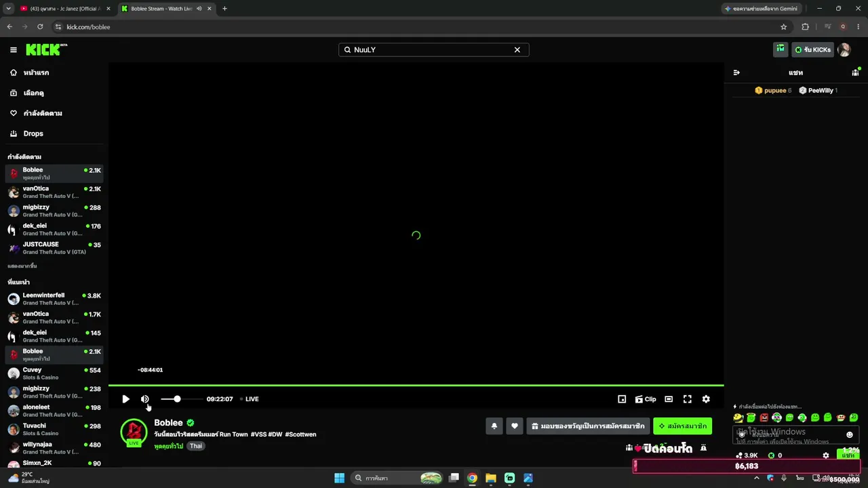The height and width of the screenshot is (488, 868).
Task: Send message with green chat button
Action: pyautogui.click(x=848, y=455)
